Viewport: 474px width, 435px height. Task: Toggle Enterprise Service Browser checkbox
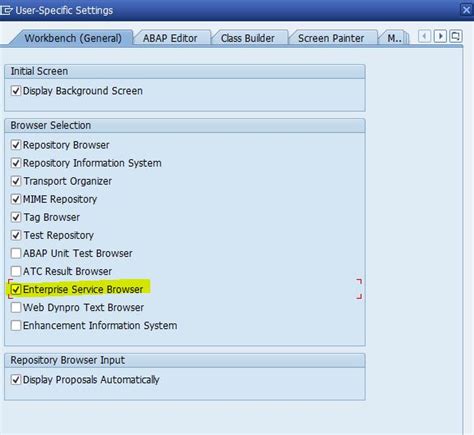tap(16, 289)
